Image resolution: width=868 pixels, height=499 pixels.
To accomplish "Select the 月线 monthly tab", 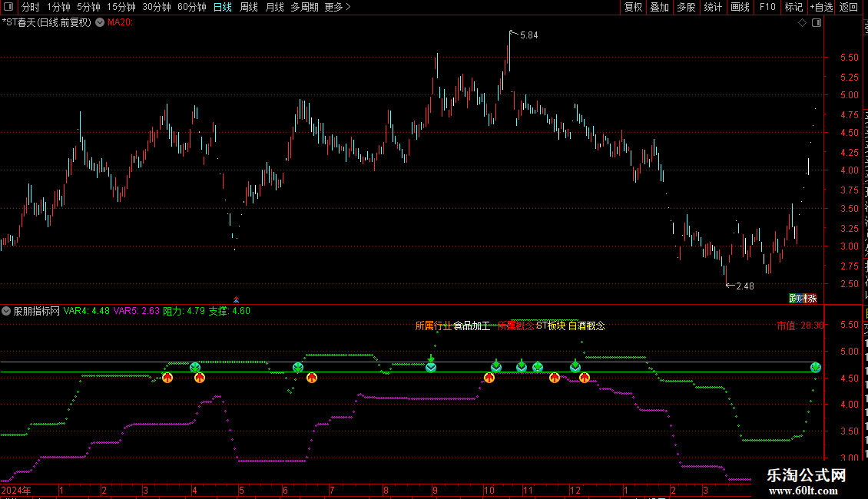I will [x=274, y=7].
